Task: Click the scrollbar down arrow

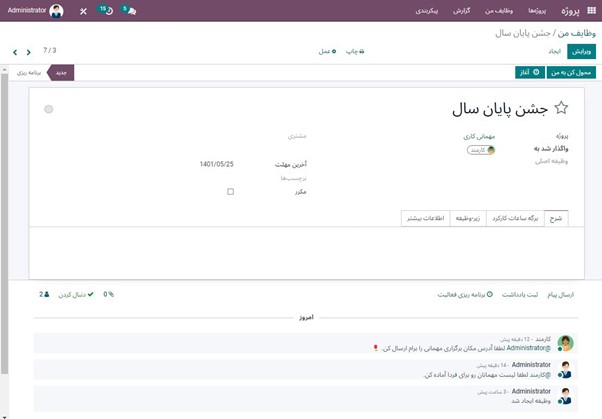Action: [4, 416]
